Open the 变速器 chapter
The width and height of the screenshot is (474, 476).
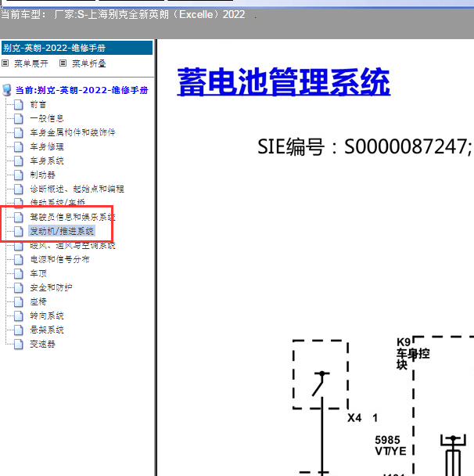[42, 344]
